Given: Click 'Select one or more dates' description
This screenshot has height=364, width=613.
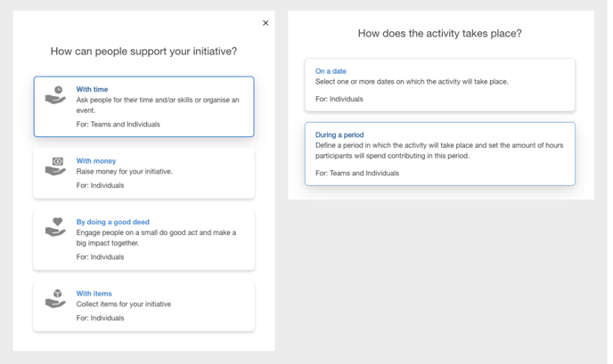Looking at the screenshot, I should [412, 82].
